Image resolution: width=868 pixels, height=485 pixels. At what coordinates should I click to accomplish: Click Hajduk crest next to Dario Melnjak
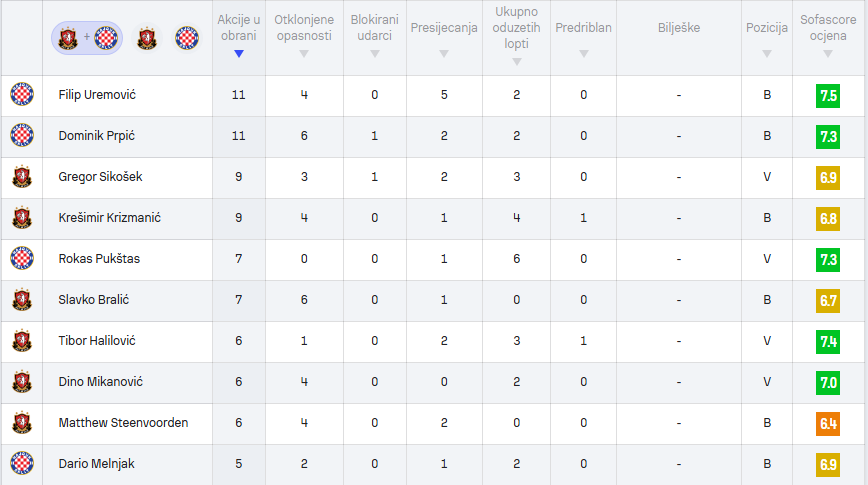coord(22,463)
